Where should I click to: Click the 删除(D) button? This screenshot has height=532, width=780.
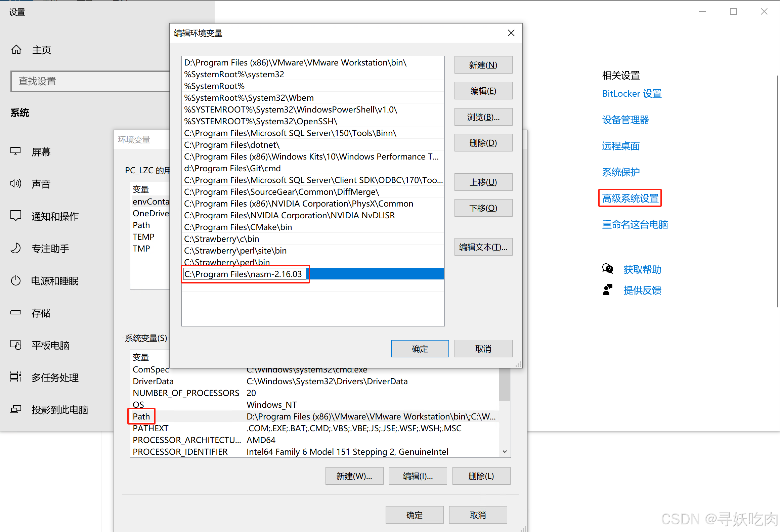tap(483, 143)
